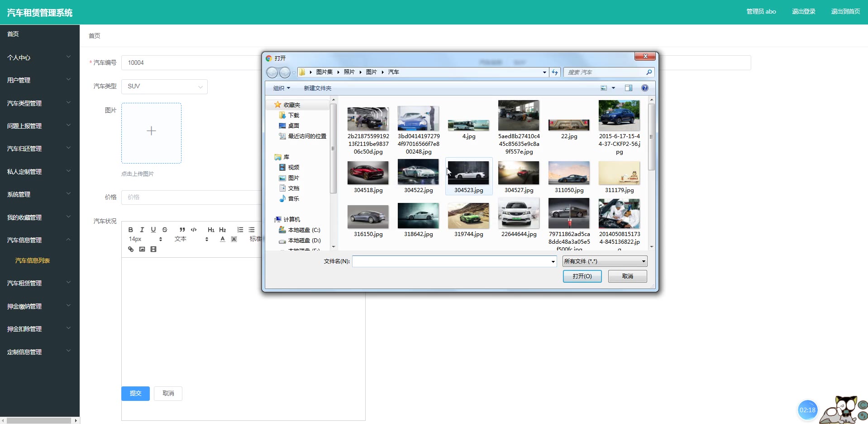The height and width of the screenshot is (424, 868).
Task: Click the insert image icon in editor
Action: [142, 249]
